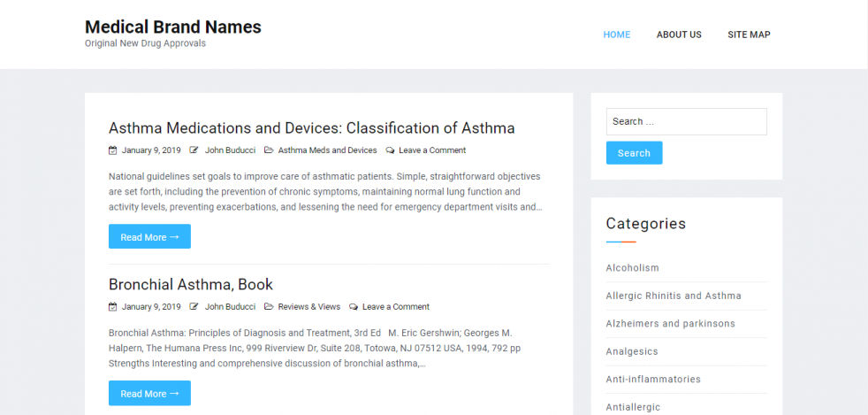
Task: Click the Medical Brand Names site title
Action: tap(172, 27)
